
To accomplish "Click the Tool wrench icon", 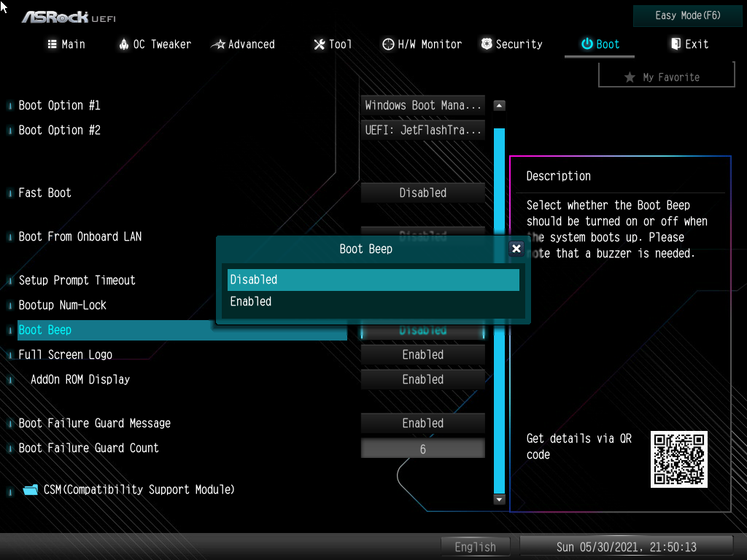I will point(320,44).
